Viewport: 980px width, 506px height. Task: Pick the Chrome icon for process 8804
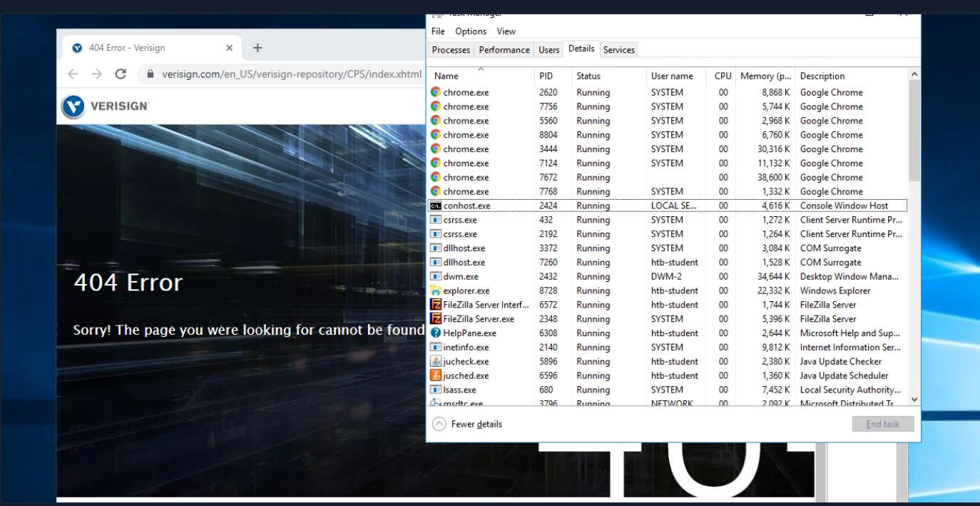[436, 135]
